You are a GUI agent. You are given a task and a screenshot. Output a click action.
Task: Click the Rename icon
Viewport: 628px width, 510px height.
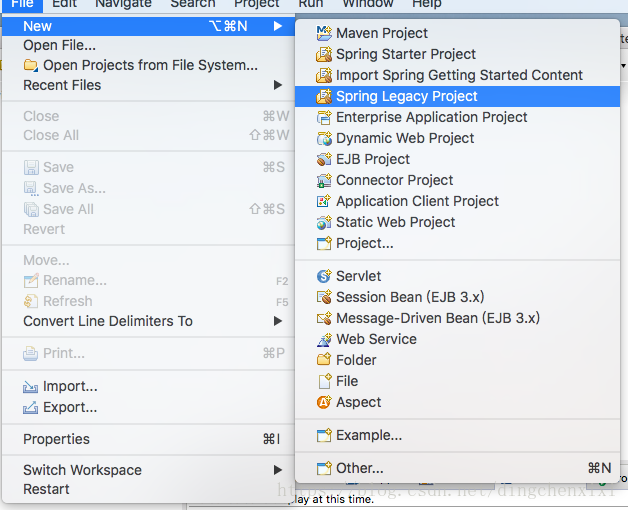pyautogui.click(x=31, y=280)
